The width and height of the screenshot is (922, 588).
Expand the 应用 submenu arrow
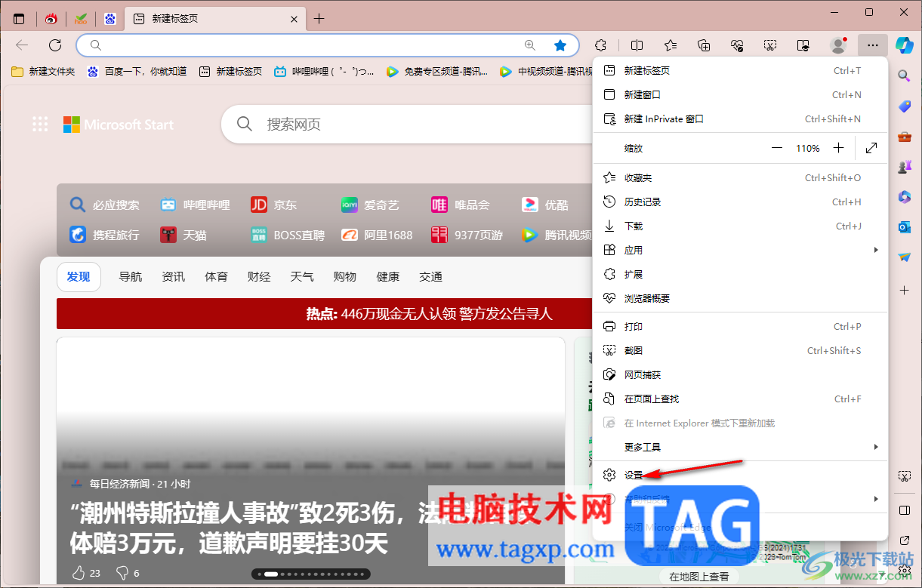876,250
